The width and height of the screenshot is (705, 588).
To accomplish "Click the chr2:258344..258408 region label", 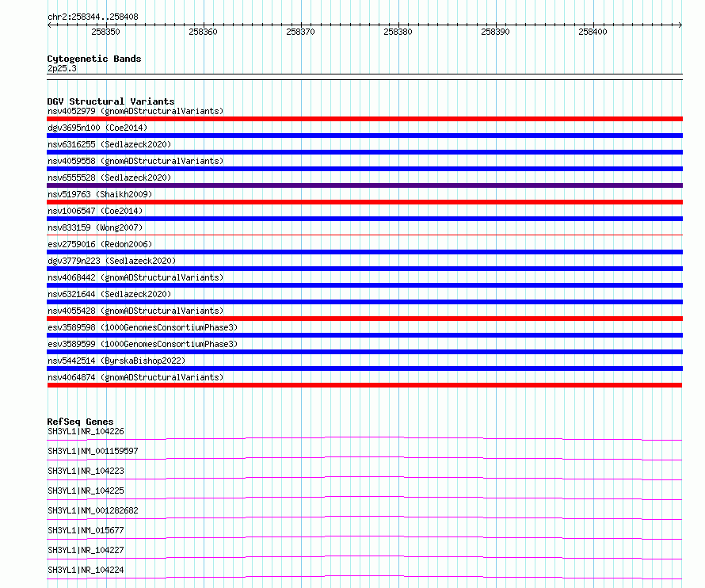I will 93,17.
